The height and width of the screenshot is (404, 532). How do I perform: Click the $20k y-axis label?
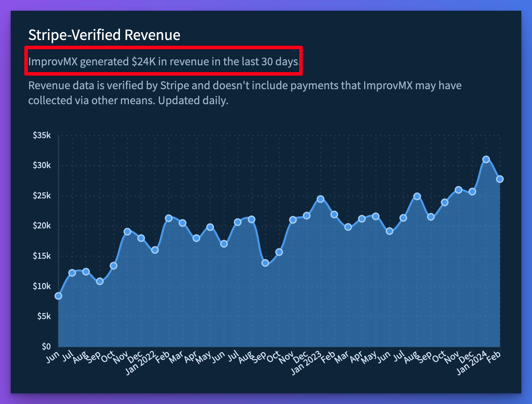point(42,226)
